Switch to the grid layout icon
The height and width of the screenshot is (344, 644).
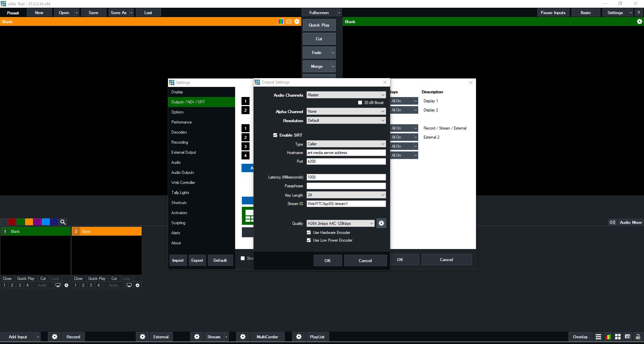(618, 337)
